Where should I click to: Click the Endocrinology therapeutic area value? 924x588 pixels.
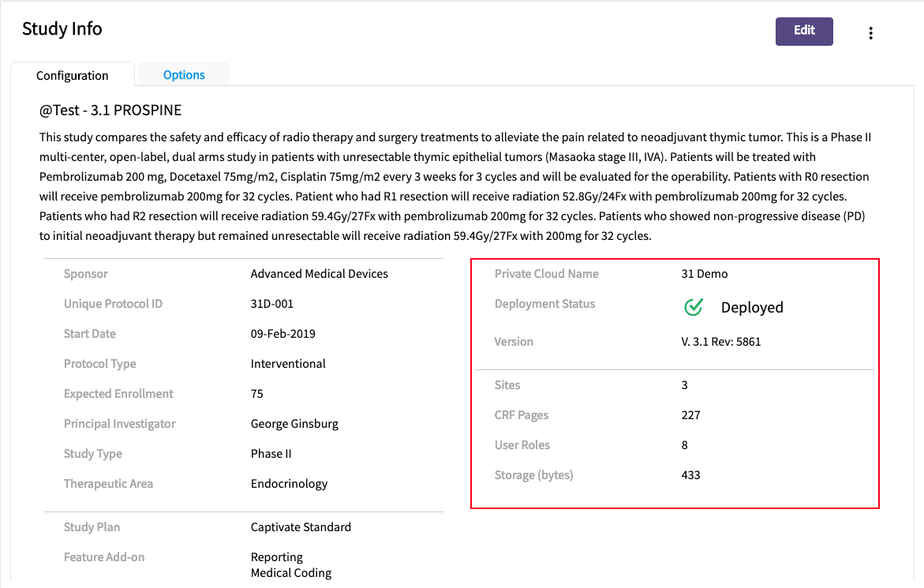tap(289, 484)
